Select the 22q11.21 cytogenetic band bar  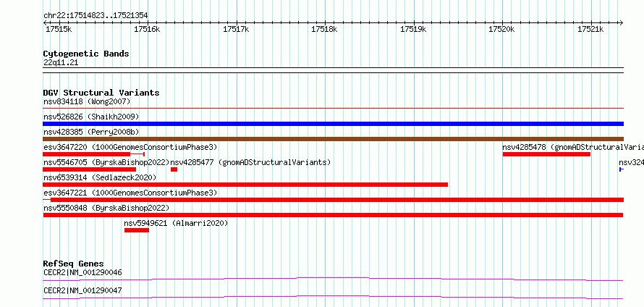point(333,70)
